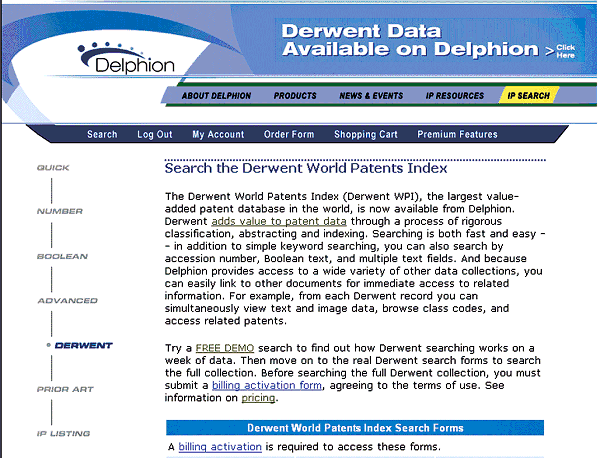Screen dimensions: 600x458
Task: Go to News & Events tab
Action: tap(371, 96)
